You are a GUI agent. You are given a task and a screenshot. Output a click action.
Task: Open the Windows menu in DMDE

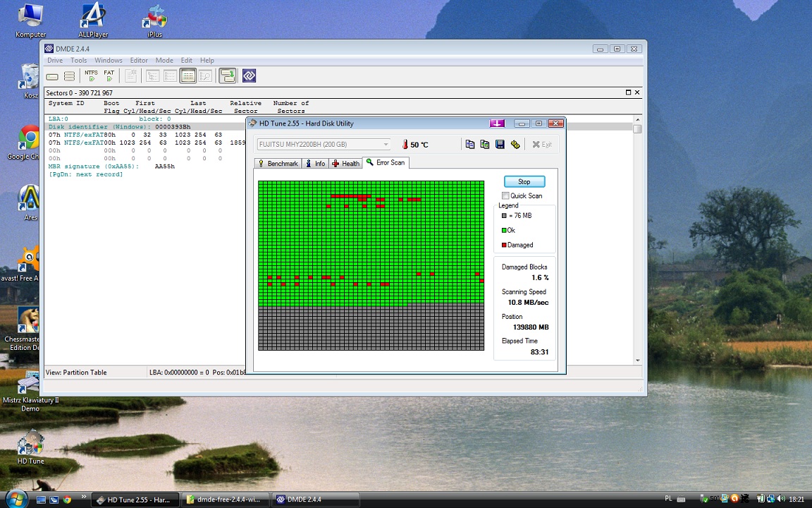tap(109, 60)
